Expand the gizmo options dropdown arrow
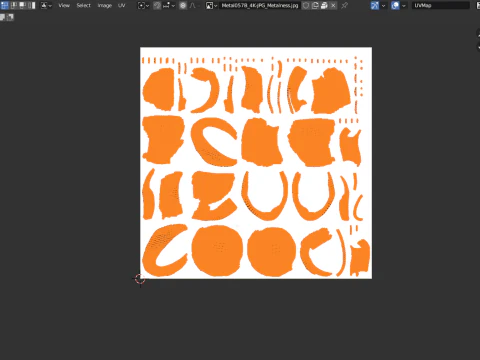Viewport: 480px width, 360px height. tap(383, 5)
